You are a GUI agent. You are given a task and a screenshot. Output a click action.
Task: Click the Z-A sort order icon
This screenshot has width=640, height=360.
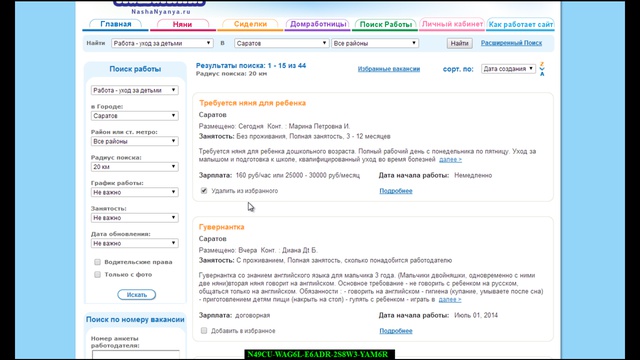click(x=542, y=69)
